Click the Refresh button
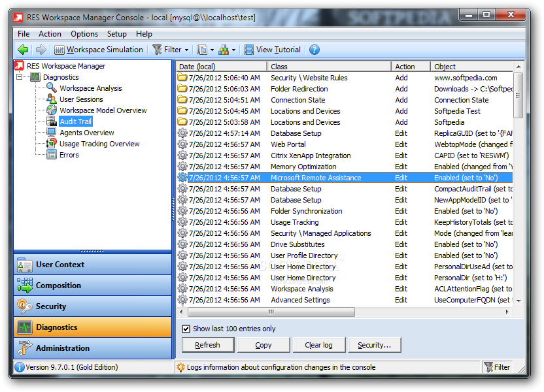 click(x=208, y=345)
